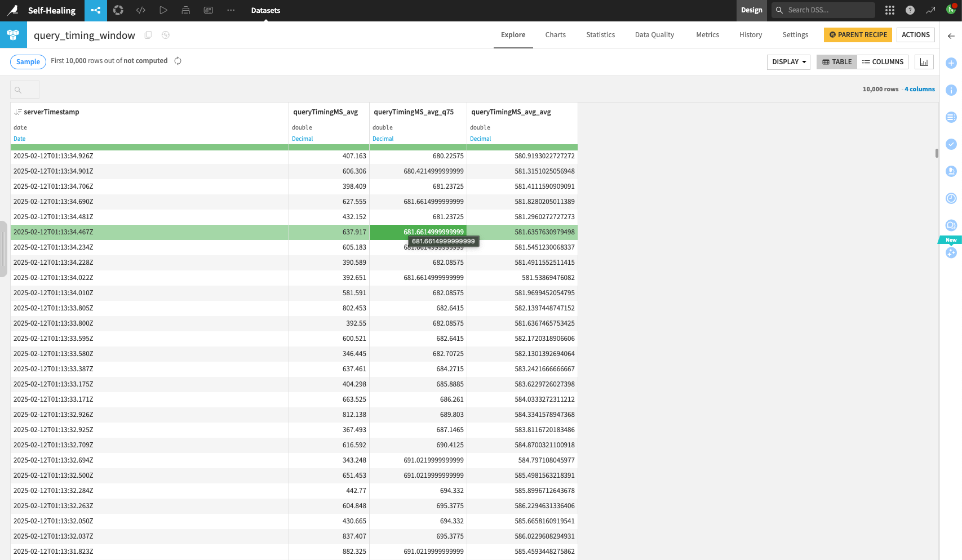Screen dimensions: 962x560
Task: Click the Jobs play icon in the navbar
Action: (x=163, y=10)
